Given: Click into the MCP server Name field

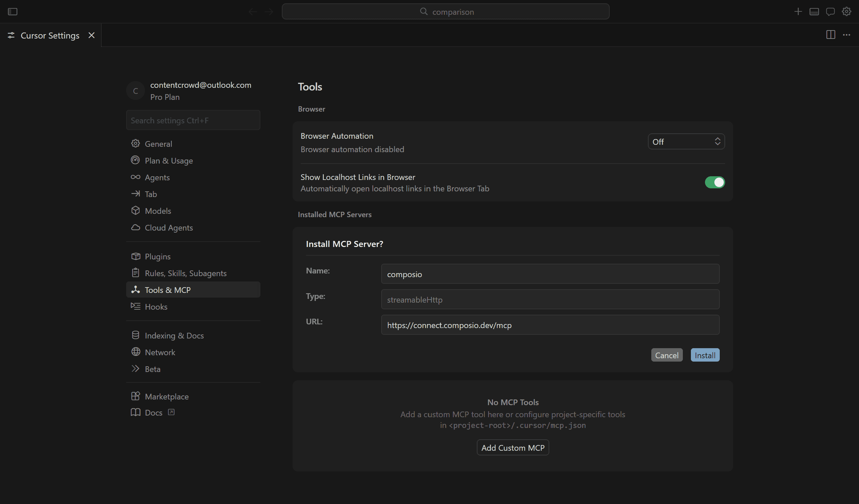Looking at the screenshot, I should coord(550,274).
